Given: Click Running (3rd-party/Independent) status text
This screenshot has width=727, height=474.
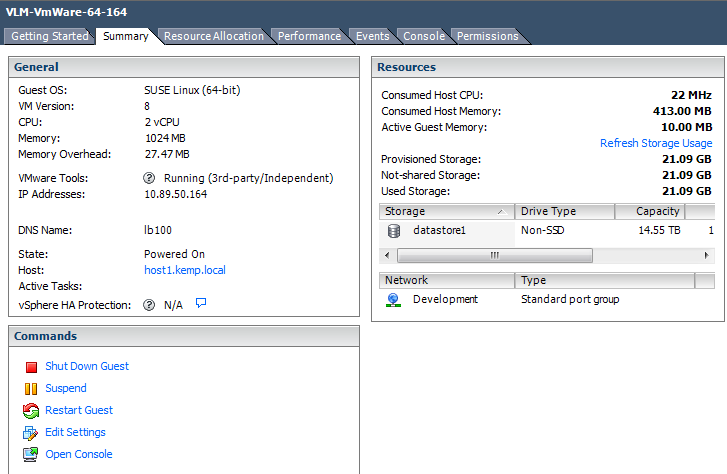Looking at the screenshot, I should [x=249, y=179].
